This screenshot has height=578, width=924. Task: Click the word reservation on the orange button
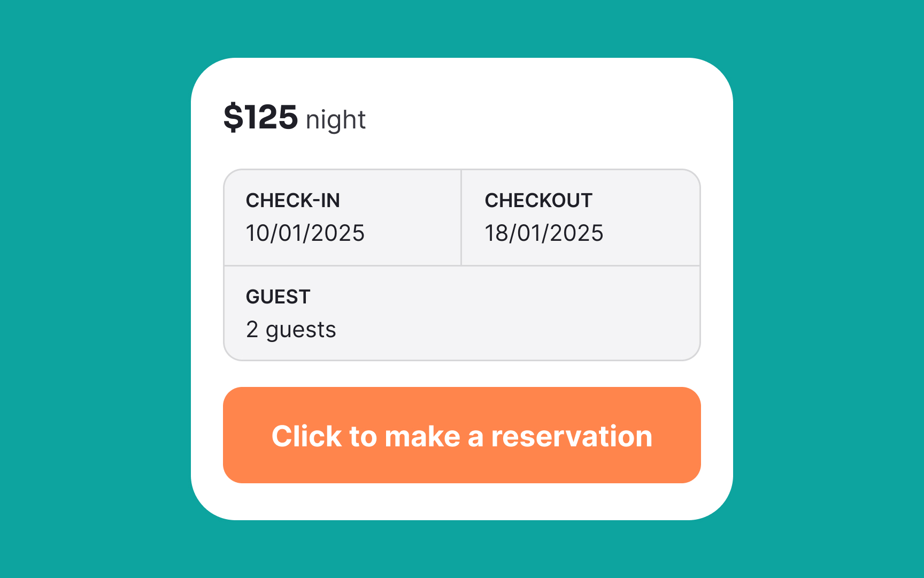point(572,436)
